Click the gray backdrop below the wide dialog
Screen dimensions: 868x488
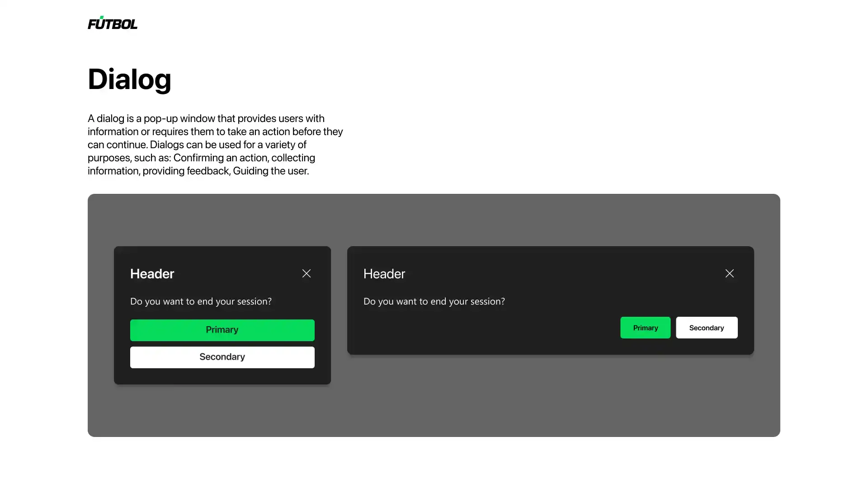(x=550, y=395)
